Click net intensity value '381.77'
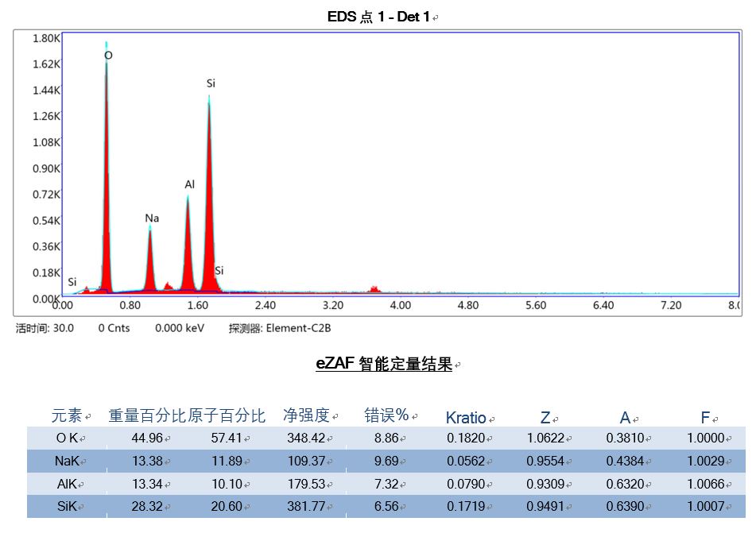This screenshot has height=533, width=756. pos(306,507)
